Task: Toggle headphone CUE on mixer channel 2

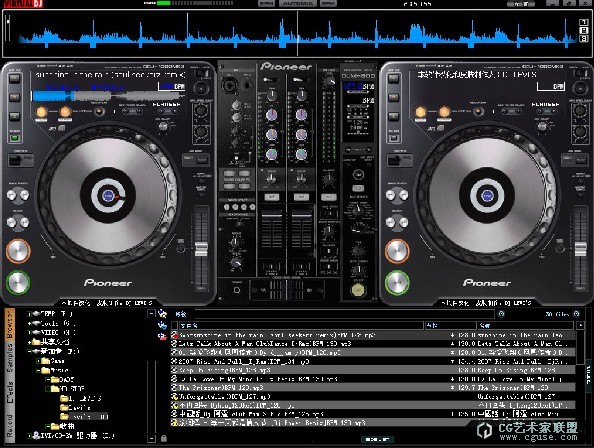Action: coord(301,197)
